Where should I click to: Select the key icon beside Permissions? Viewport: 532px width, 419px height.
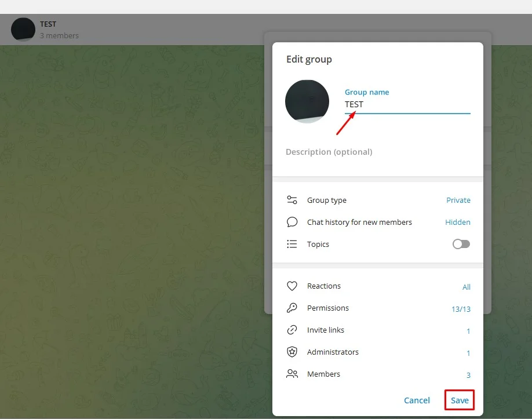[x=292, y=308]
